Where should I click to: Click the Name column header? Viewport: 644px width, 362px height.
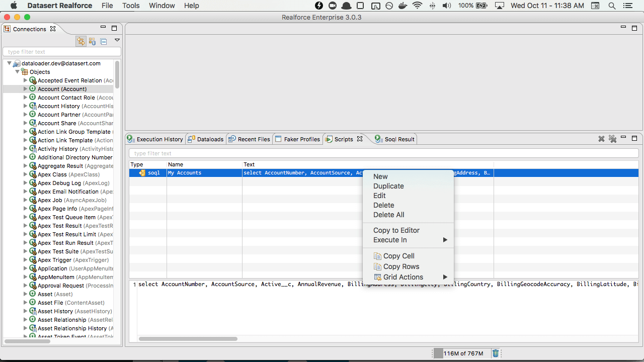coord(204,164)
